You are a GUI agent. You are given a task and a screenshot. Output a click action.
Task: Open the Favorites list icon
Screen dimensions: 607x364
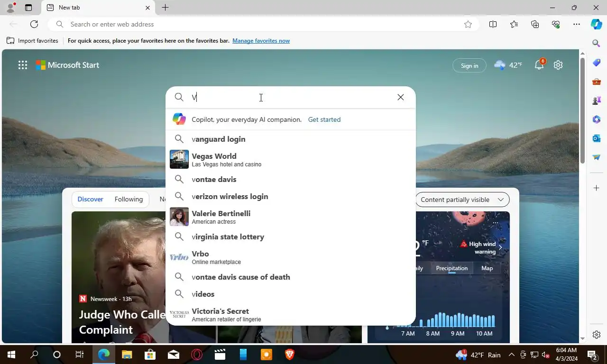tap(514, 24)
